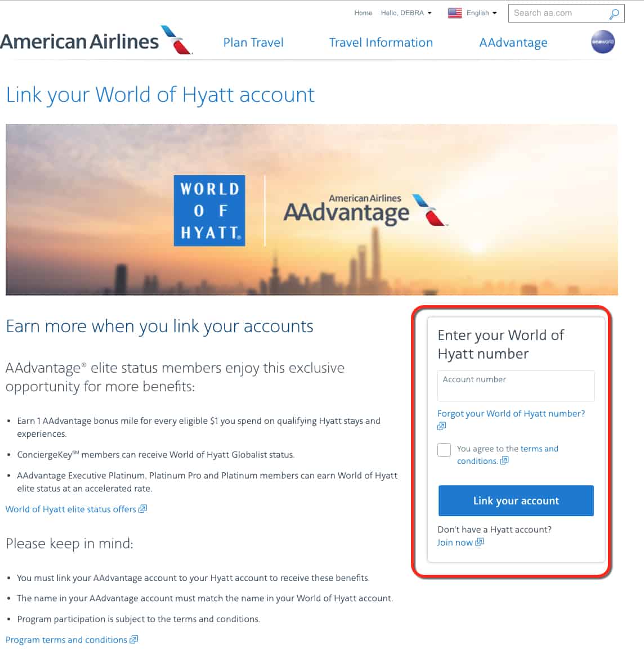
Task: Open the English language dropdown
Action: click(x=481, y=13)
